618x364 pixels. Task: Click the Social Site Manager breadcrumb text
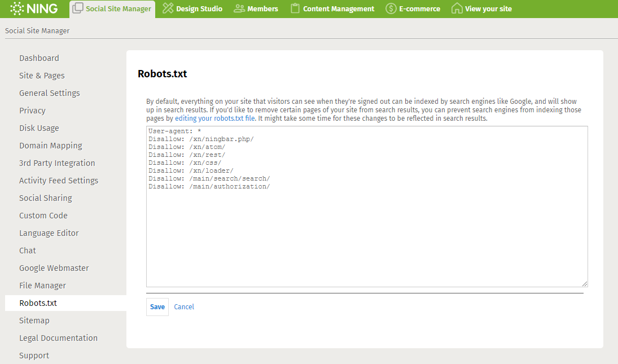(x=37, y=30)
